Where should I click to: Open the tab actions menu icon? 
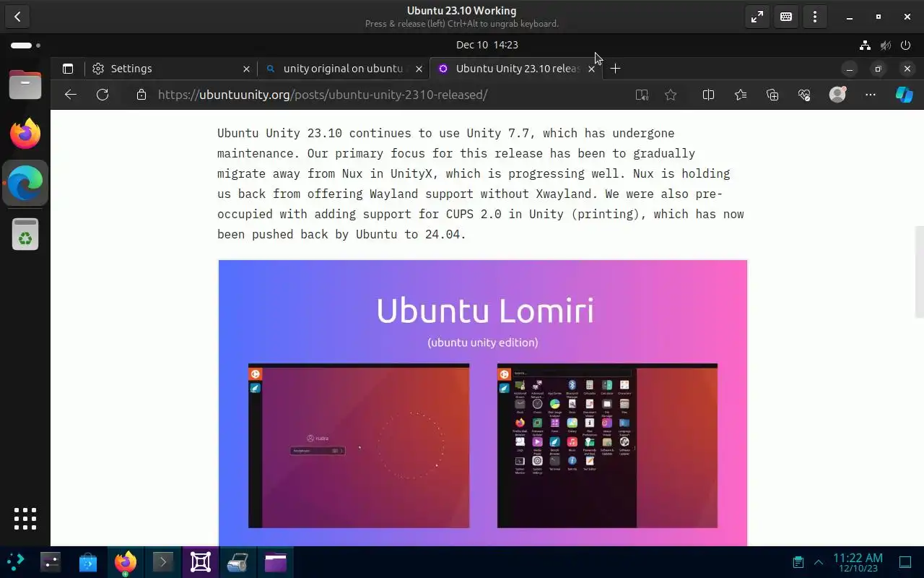(68, 69)
